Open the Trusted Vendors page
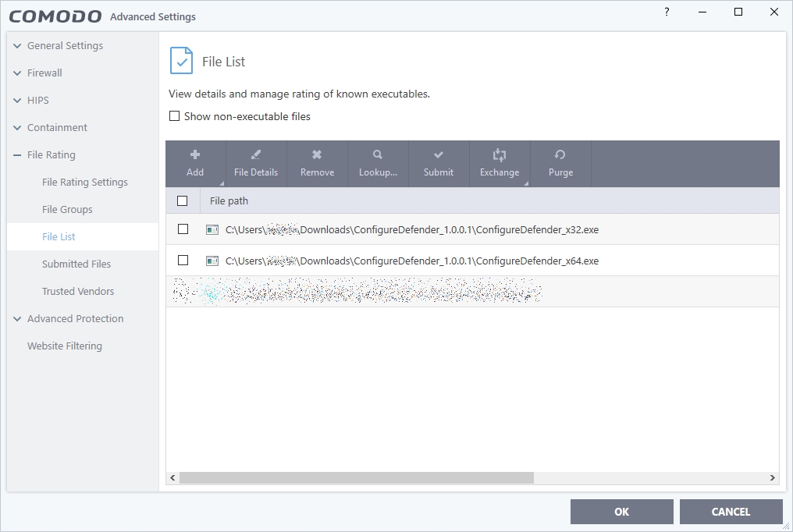Image resolution: width=793 pixels, height=532 pixels. (x=78, y=291)
